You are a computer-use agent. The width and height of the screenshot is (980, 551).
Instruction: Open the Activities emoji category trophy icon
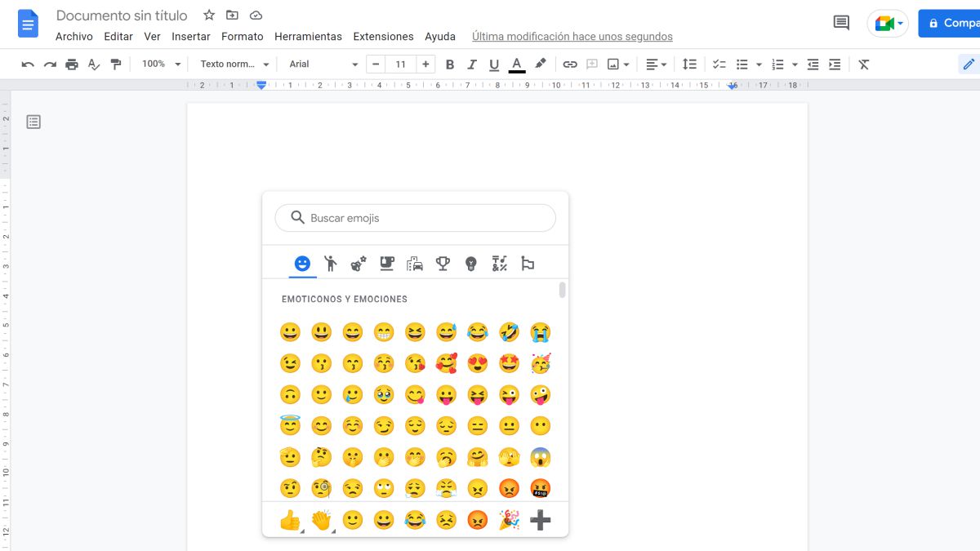point(442,263)
